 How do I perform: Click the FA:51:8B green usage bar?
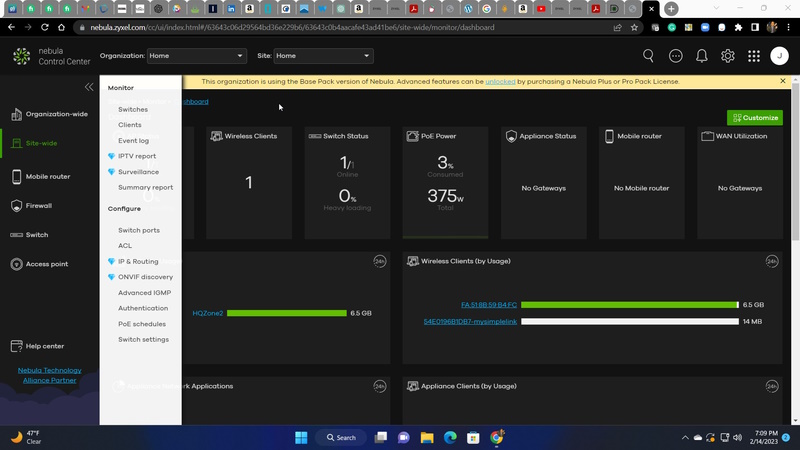[x=630, y=305]
